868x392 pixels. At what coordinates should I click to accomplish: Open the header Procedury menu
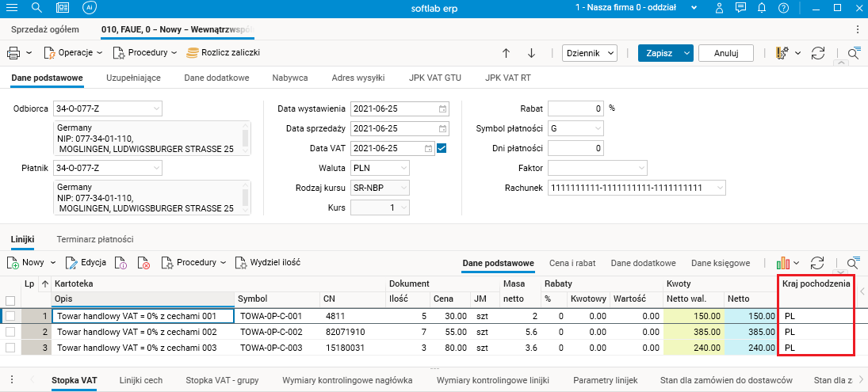(145, 53)
